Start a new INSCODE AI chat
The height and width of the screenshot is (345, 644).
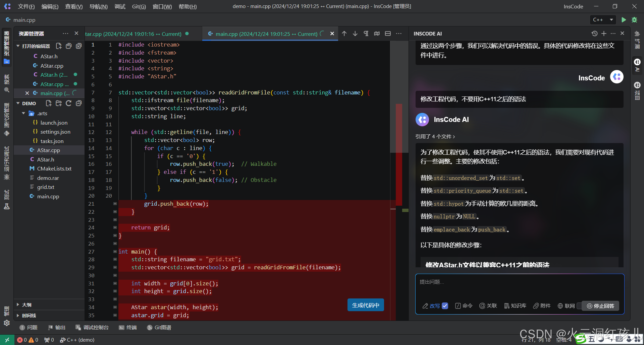coord(604,33)
